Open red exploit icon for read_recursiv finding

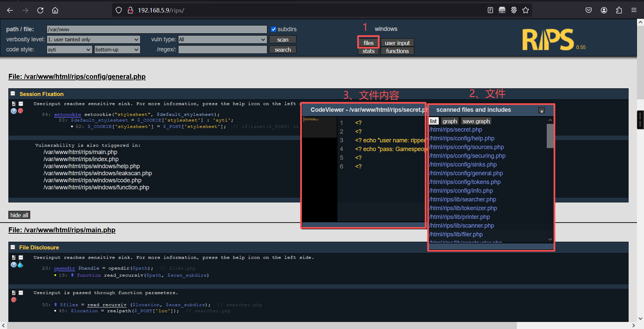coord(14,300)
